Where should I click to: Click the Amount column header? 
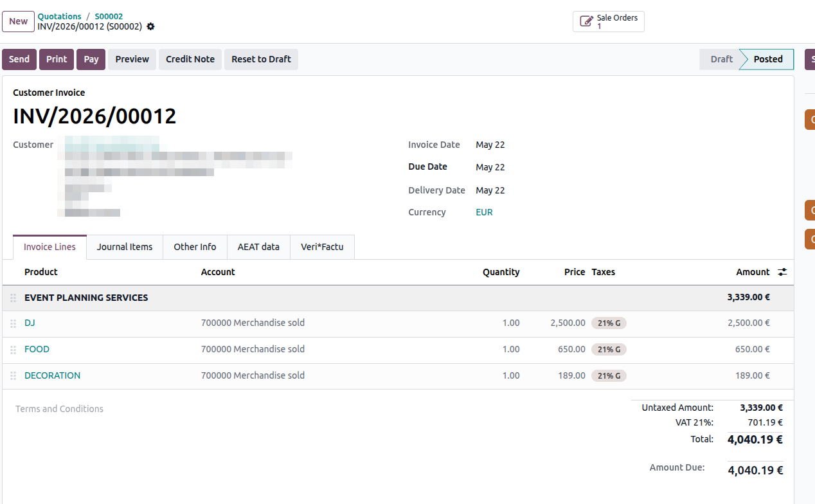(753, 272)
